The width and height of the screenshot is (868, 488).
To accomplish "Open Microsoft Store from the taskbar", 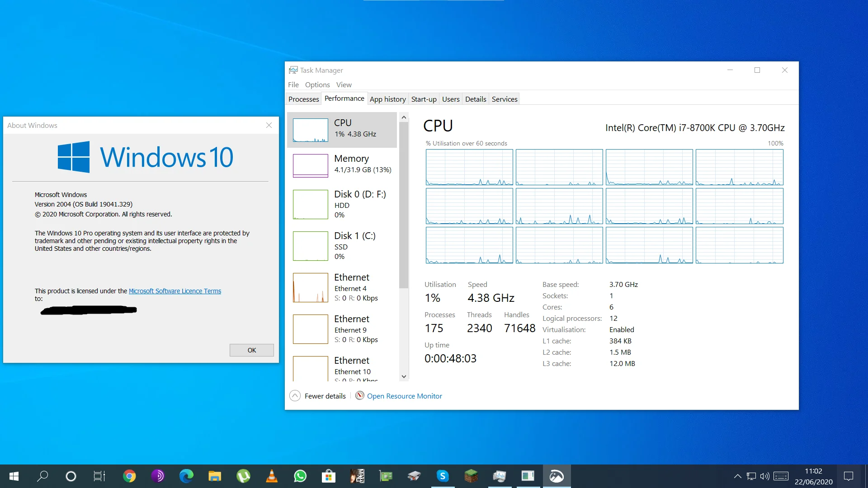I will click(x=329, y=476).
